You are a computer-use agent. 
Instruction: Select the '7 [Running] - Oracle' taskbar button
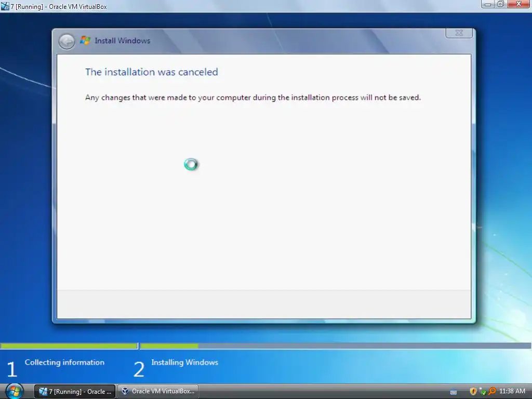[x=75, y=391]
